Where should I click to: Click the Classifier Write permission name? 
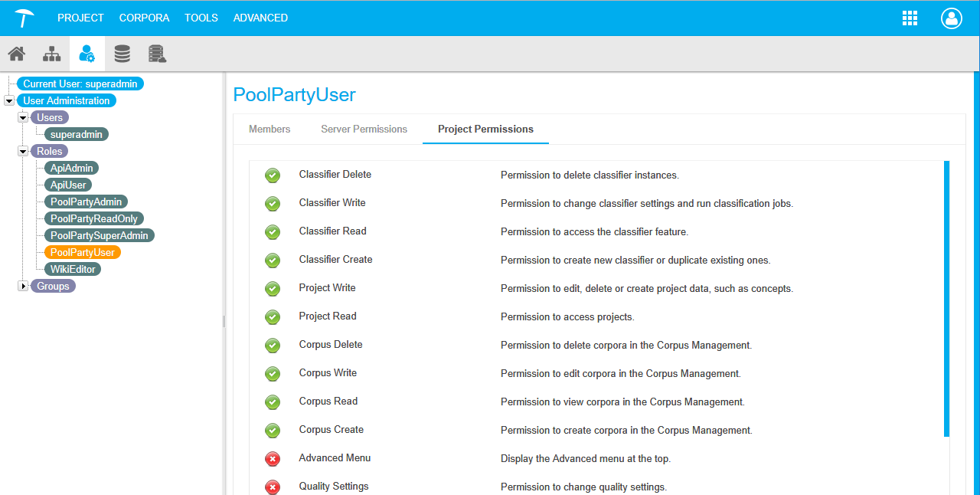(332, 203)
